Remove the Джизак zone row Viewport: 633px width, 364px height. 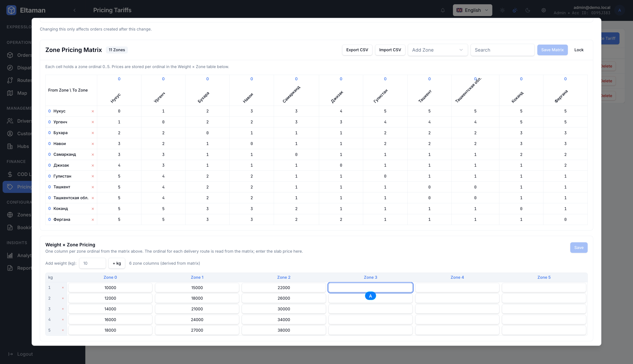coord(93,166)
